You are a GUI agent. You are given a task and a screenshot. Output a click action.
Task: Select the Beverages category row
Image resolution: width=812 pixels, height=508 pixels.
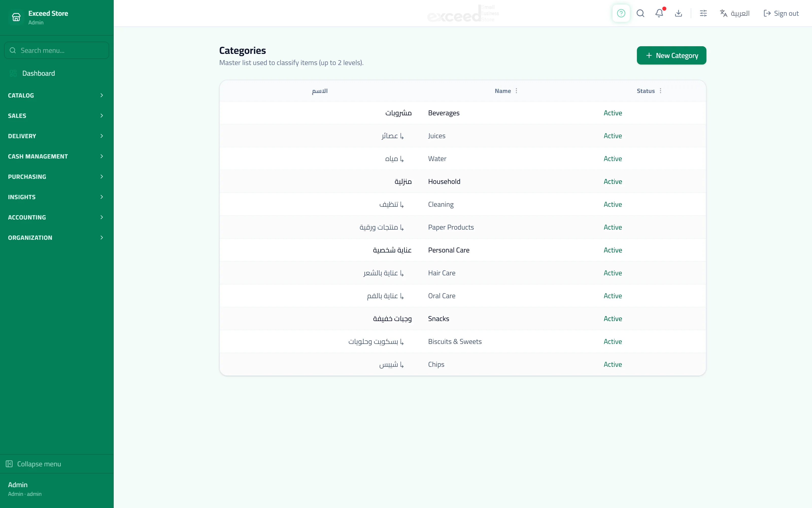point(463,113)
